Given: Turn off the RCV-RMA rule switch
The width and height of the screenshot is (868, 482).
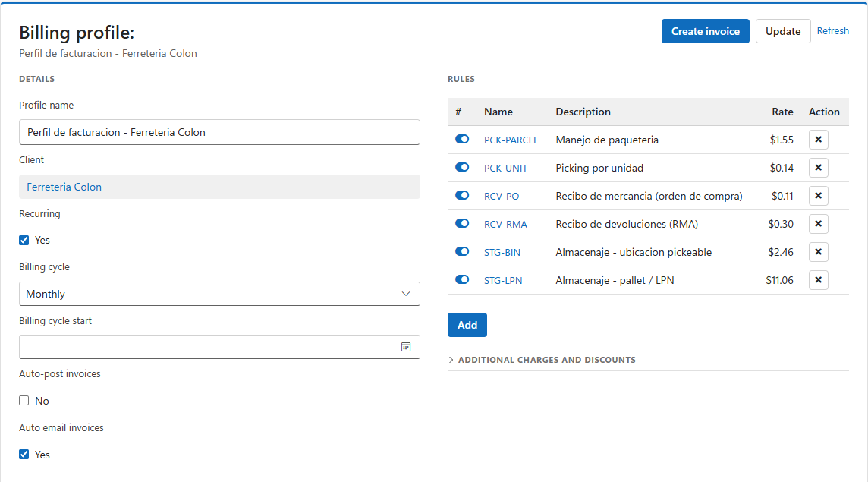Looking at the screenshot, I should [x=462, y=223].
